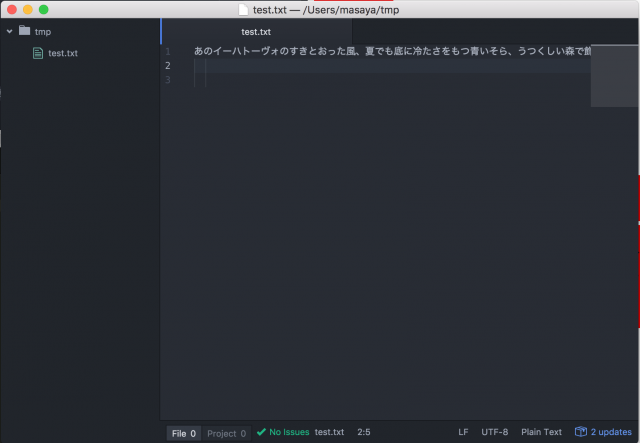Click the test.txt file icon in tree
Screen dimensions: 640x443
tap(38, 53)
